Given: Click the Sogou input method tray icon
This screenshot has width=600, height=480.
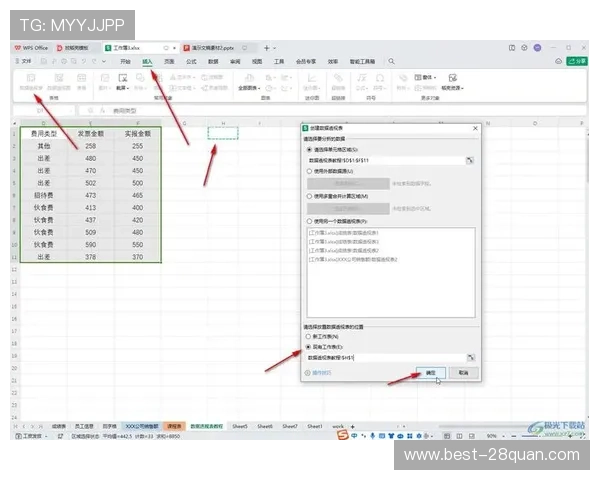Looking at the screenshot, I should point(342,435).
